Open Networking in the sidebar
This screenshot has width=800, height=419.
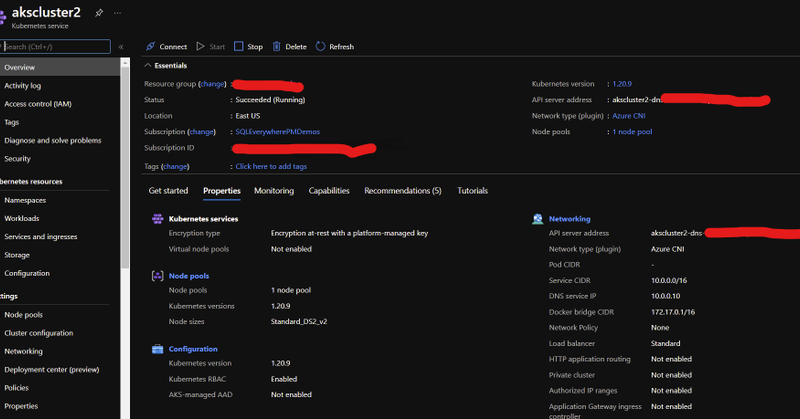[x=23, y=351]
